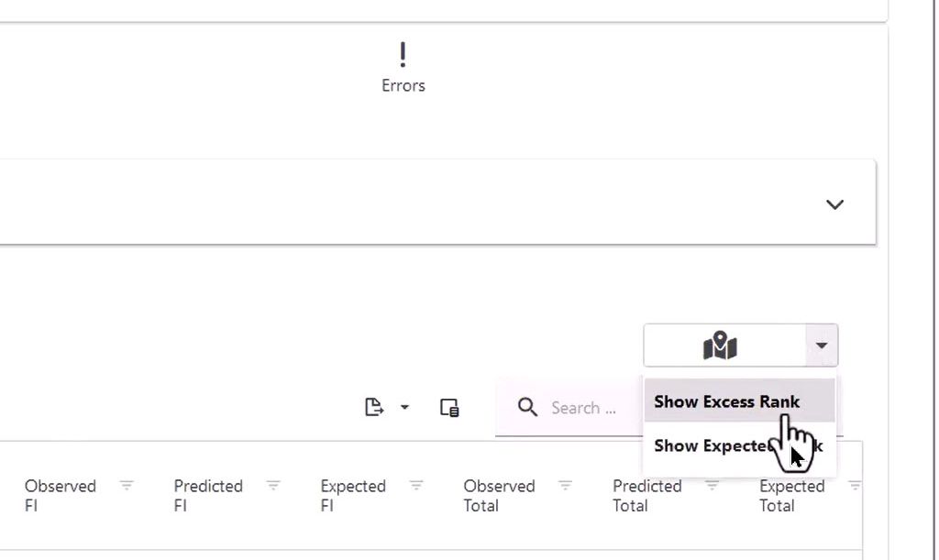Open filter for Predicted FI column
Screen dimensions: 939x560
[273, 486]
